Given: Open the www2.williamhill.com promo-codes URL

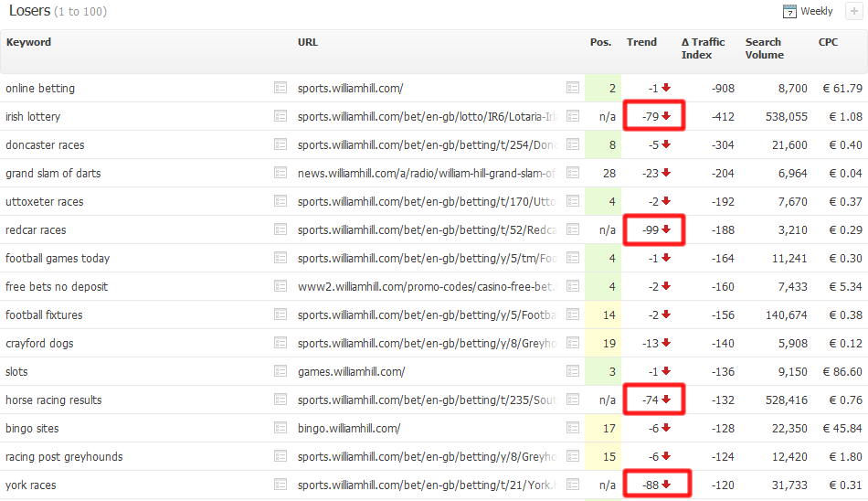Looking at the screenshot, I should tap(427, 286).
